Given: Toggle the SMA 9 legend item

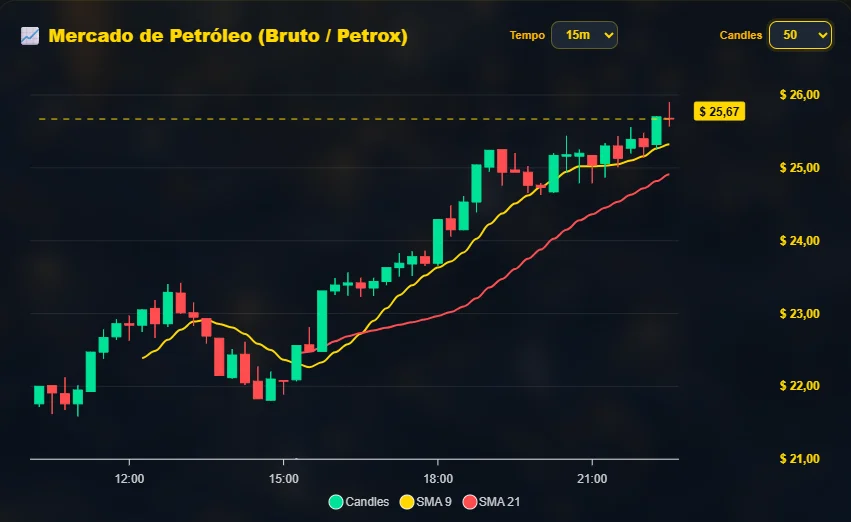Looking at the screenshot, I should pyautogui.click(x=426, y=502).
